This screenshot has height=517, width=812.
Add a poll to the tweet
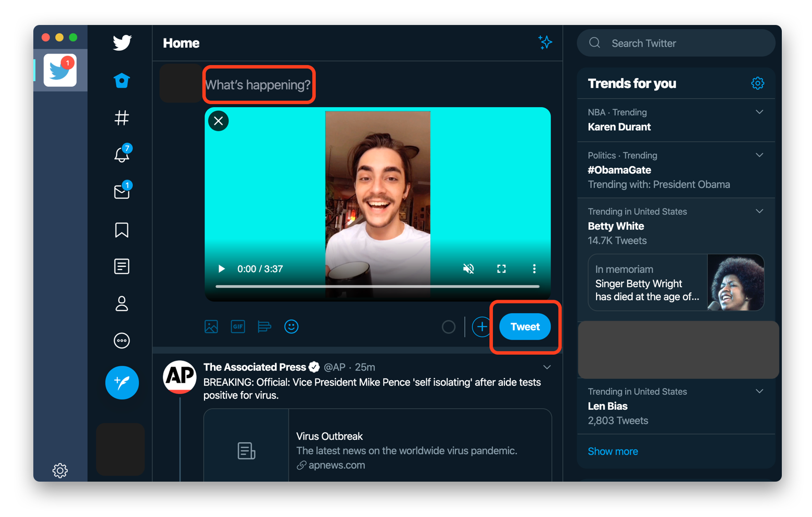[x=264, y=327]
